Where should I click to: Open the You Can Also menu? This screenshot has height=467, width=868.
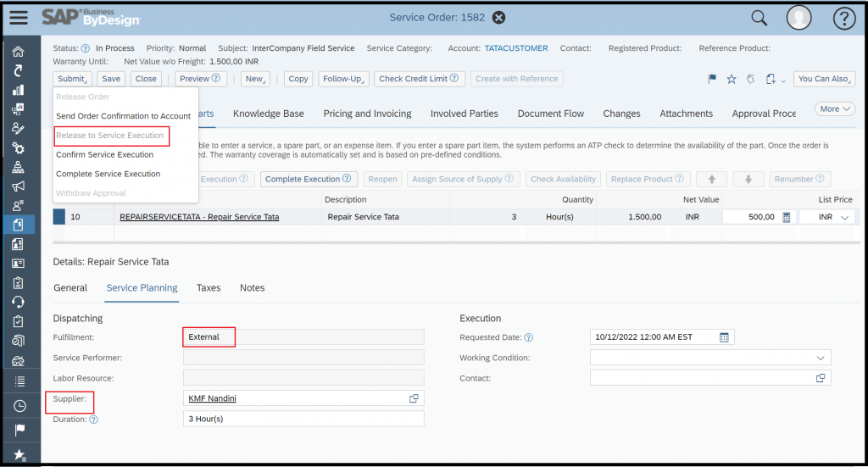(824, 79)
